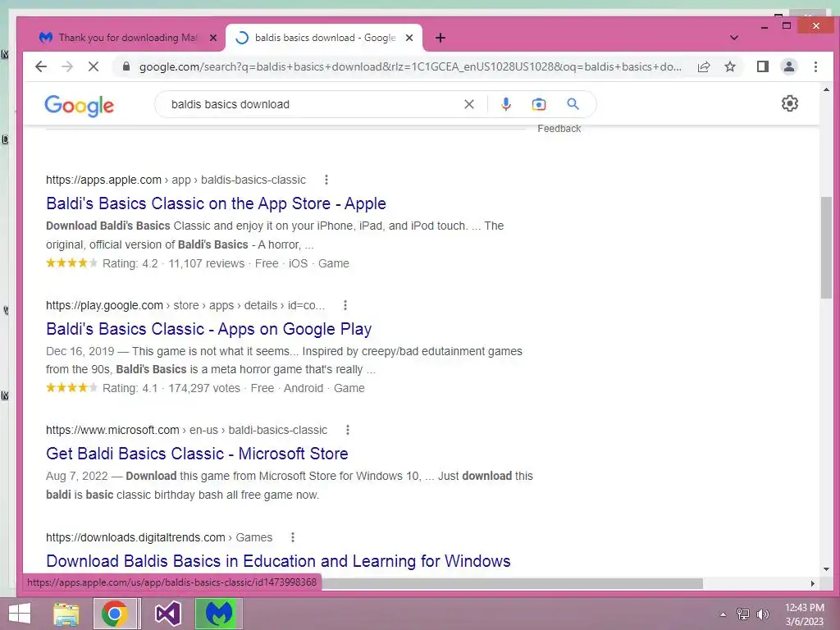840x630 pixels.
Task: Click the scroll down arrow
Action: click(x=826, y=569)
